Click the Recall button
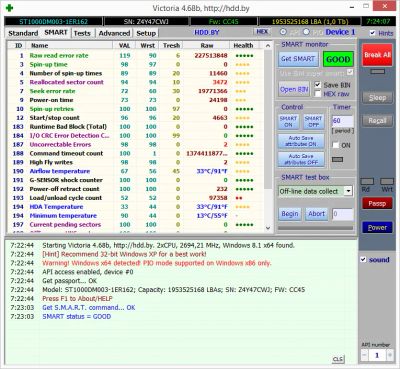Screen dimensions: 400x369 point(377,121)
